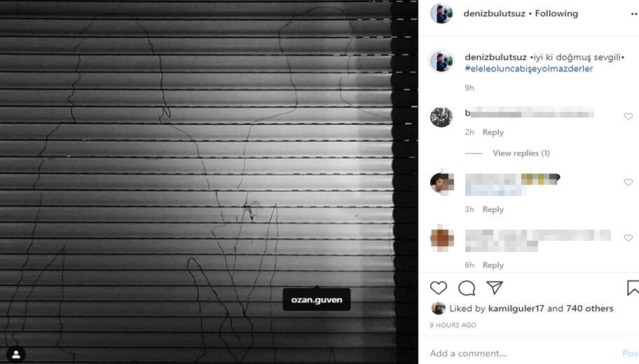The width and height of the screenshot is (639, 364).
Task: Open denizbulutsuz avatar in header
Action: (x=441, y=13)
